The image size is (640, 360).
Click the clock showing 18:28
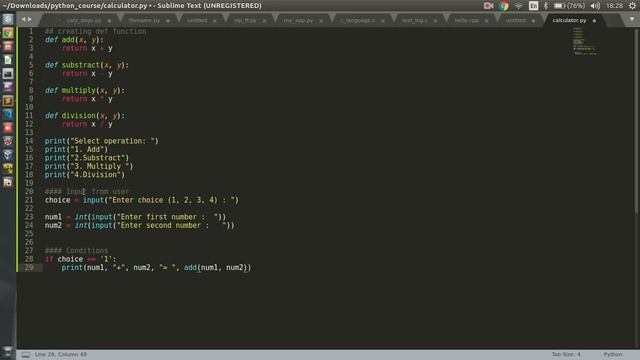614,6
